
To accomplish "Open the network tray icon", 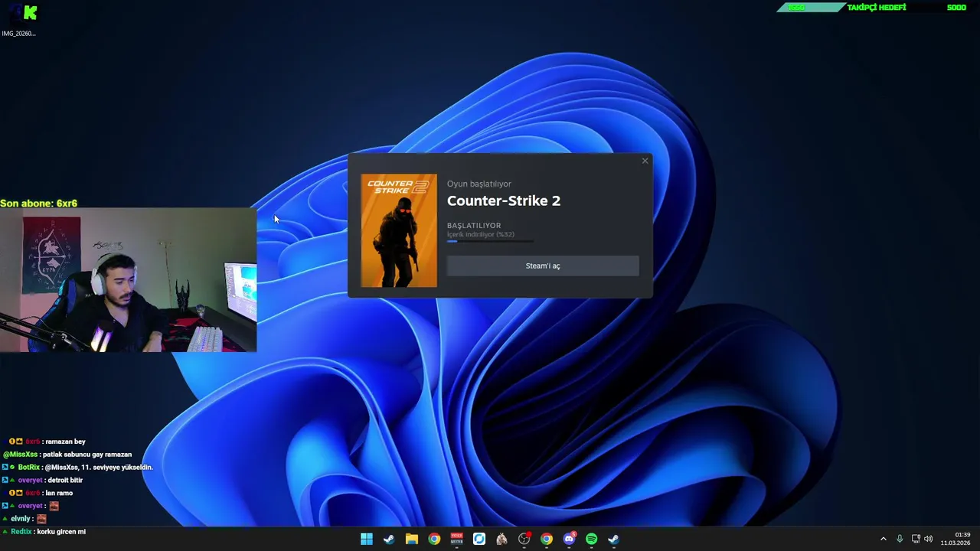I will click(x=916, y=539).
